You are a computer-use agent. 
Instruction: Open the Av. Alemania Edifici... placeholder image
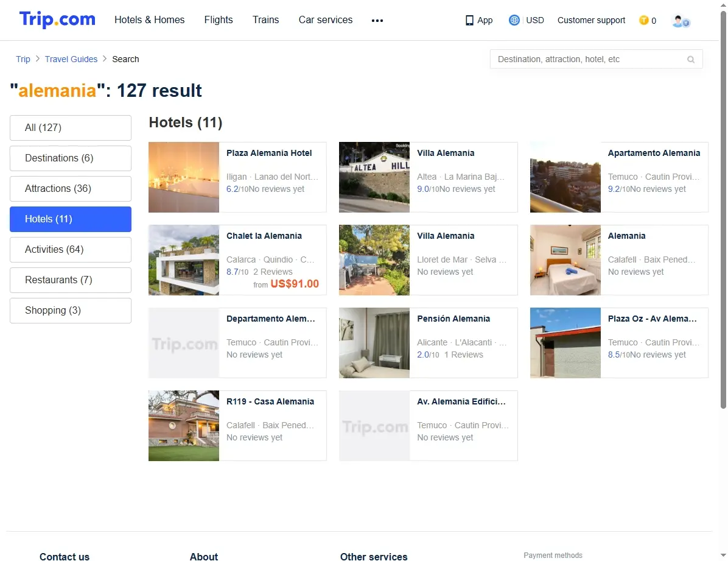374,426
